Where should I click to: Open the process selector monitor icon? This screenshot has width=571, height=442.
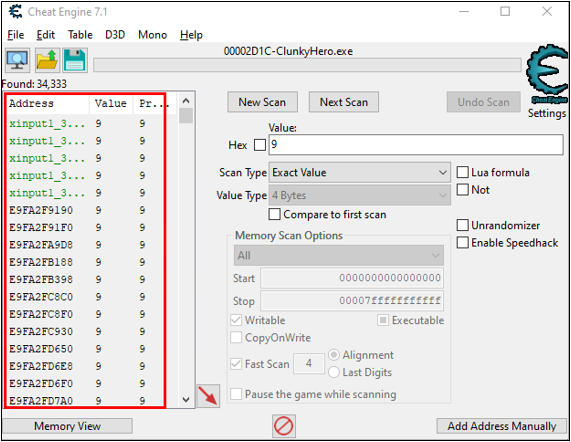pyautogui.click(x=17, y=60)
